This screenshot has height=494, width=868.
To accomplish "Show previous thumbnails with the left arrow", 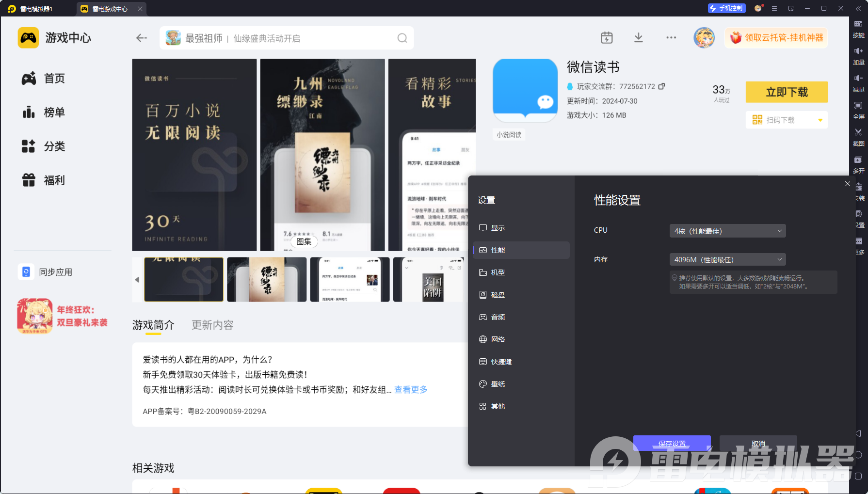I will 137,280.
